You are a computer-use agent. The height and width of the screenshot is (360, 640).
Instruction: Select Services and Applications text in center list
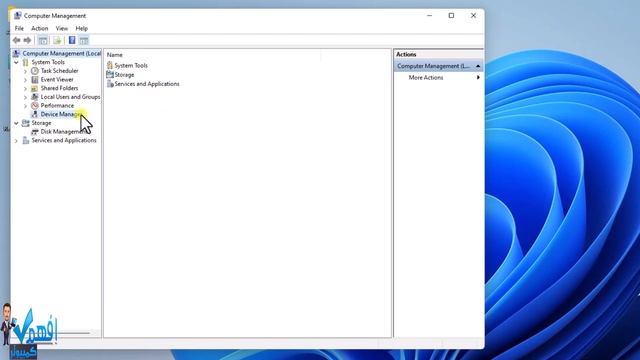click(x=147, y=84)
